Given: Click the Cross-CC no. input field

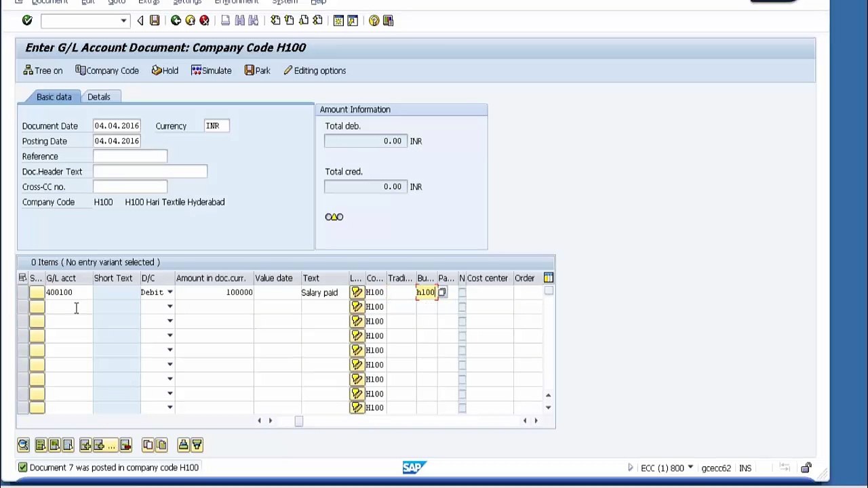Looking at the screenshot, I should pyautogui.click(x=130, y=187).
